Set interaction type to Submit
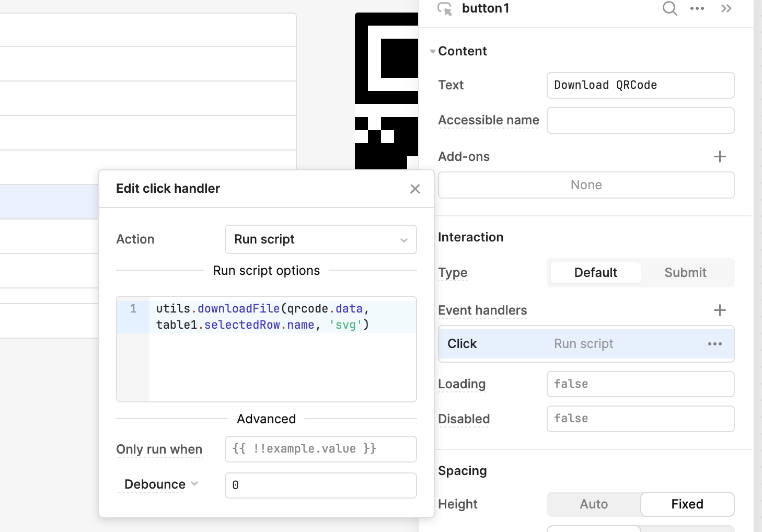 685,273
